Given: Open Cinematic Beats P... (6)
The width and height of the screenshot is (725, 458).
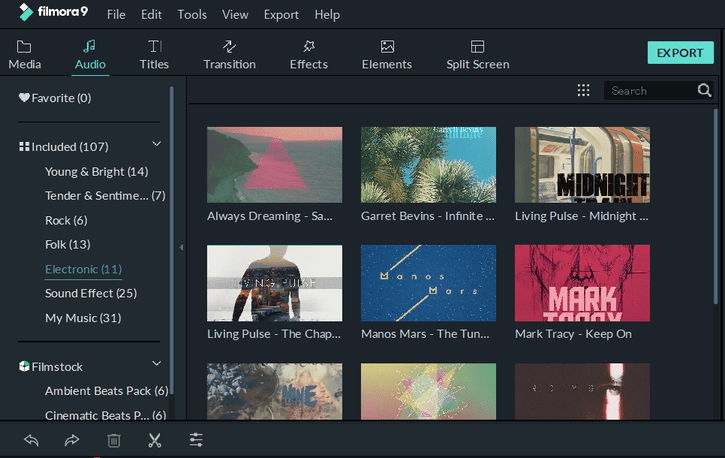Looking at the screenshot, I should tap(105, 415).
